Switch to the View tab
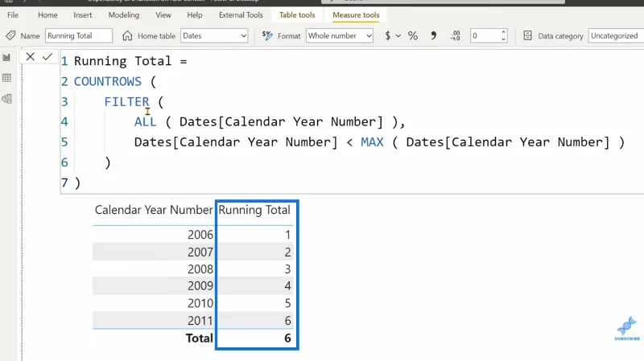This screenshot has height=361, width=644. [163, 14]
